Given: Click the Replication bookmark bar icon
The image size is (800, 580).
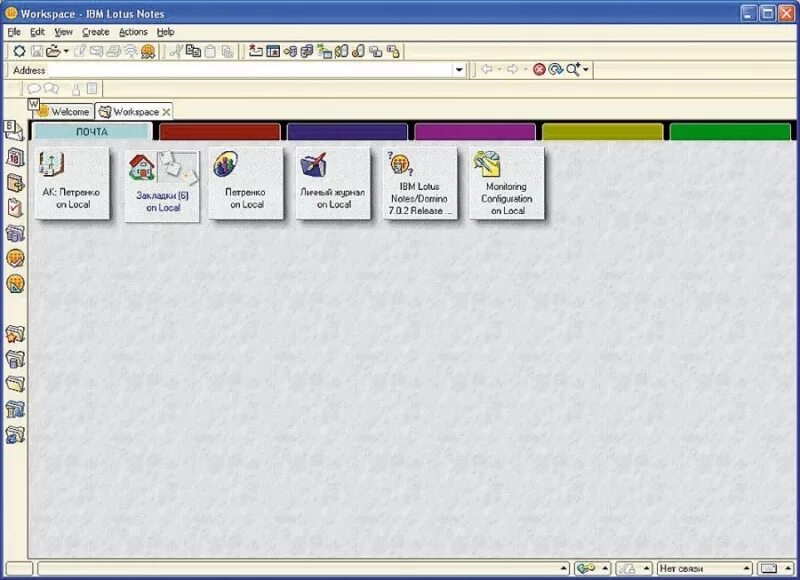Looking at the screenshot, I should click(15, 233).
